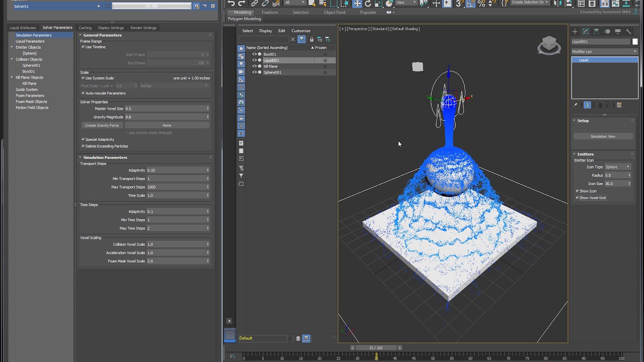
Task: Uncheck the Use Timeline checkbox
Action: point(83,46)
